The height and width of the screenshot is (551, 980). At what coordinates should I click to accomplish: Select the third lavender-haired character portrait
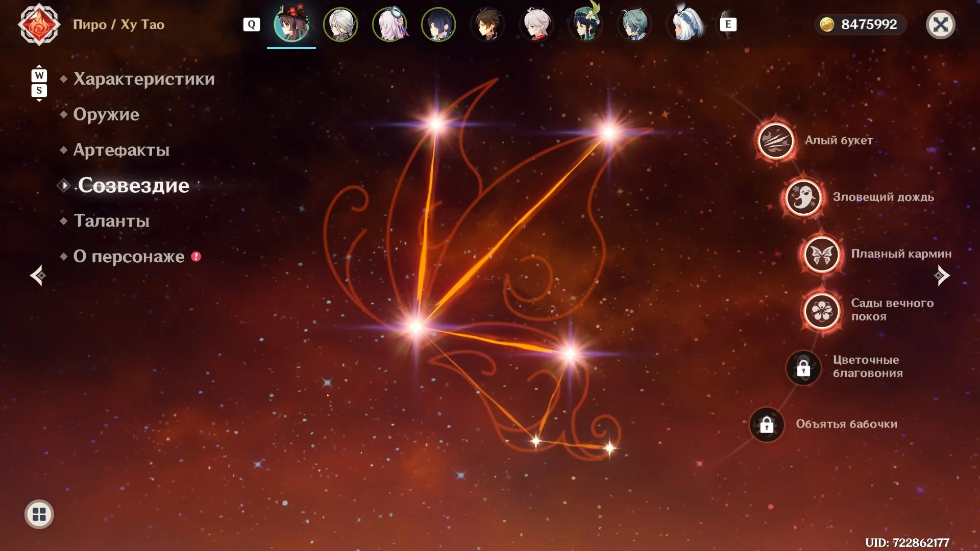click(x=389, y=24)
